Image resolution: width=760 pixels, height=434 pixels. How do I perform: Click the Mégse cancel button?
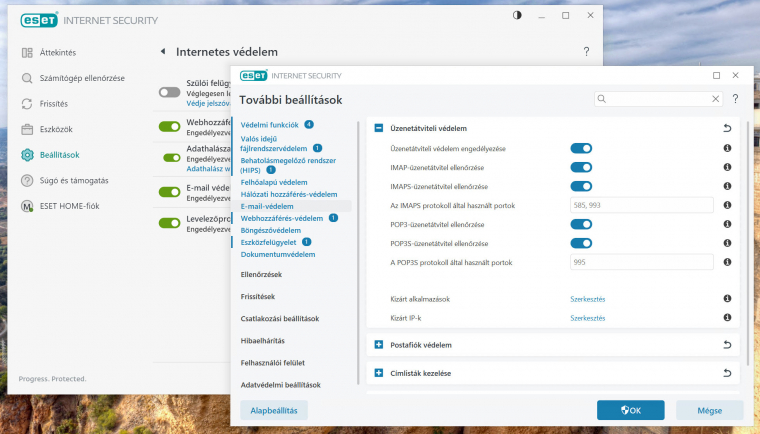point(710,410)
